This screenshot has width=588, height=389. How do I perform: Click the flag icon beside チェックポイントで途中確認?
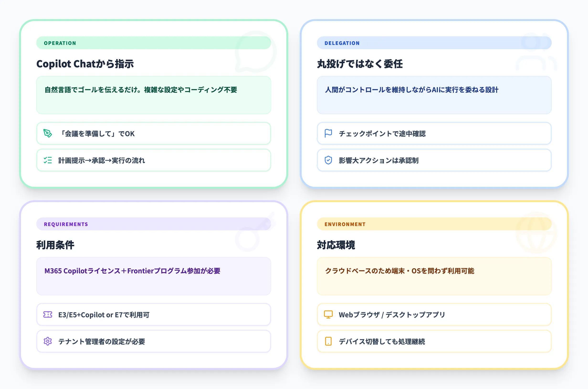(x=328, y=134)
